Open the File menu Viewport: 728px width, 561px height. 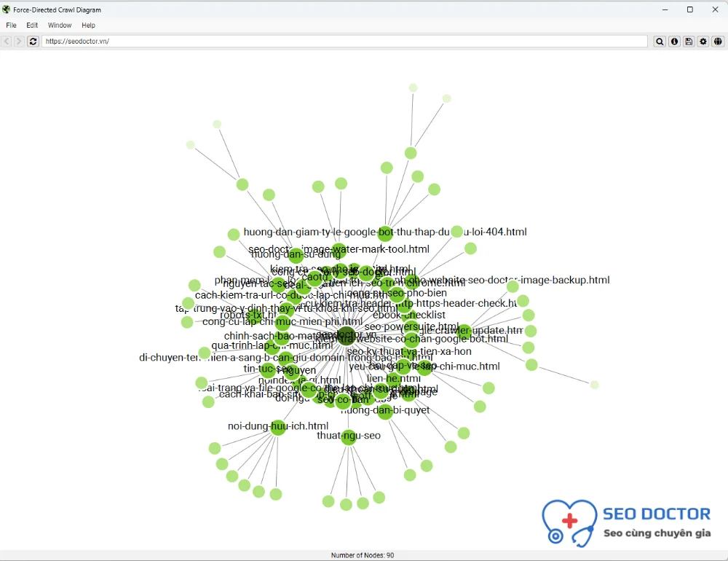pos(11,25)
